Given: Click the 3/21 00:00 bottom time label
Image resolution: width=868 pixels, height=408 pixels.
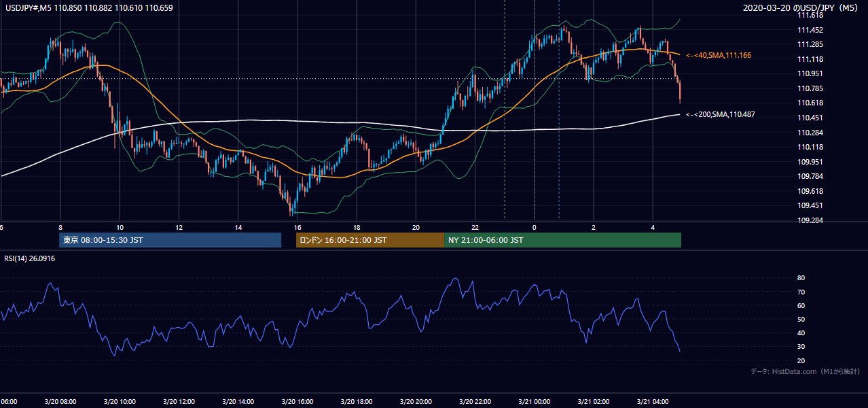Looking at the screenshot, I should click(534, 402).
